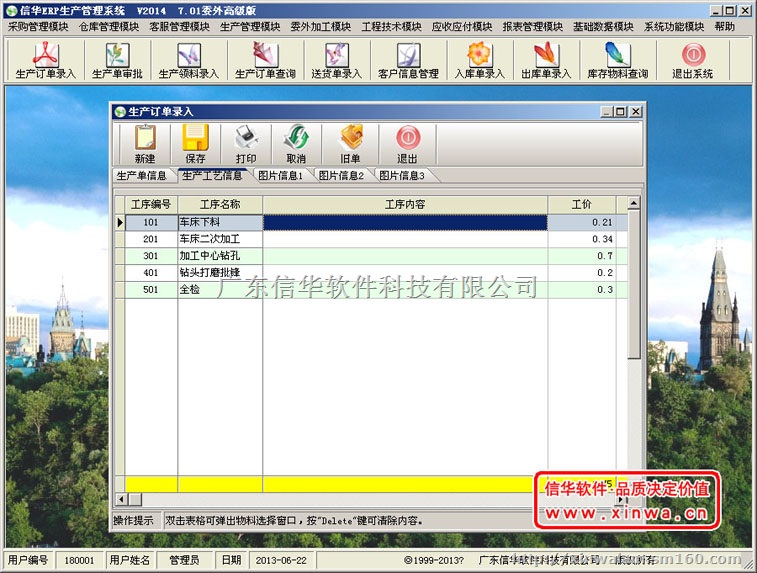Open 生产订单查询 toolbar icon
Viewport: 757px width, 573px height.
pos(265,60)
